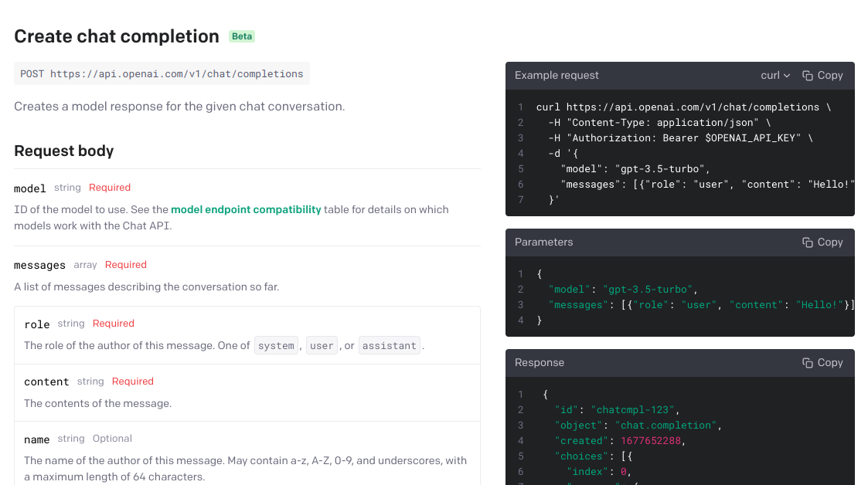868x485 pixels.
Task: Click the array type label beside messages
Action: (x=85, y=265)
